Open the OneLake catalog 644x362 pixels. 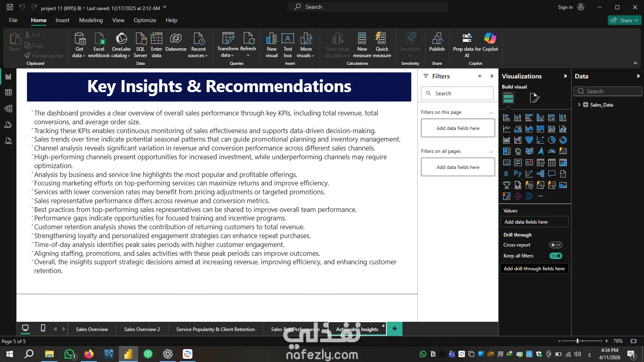(x=121, y=45)
